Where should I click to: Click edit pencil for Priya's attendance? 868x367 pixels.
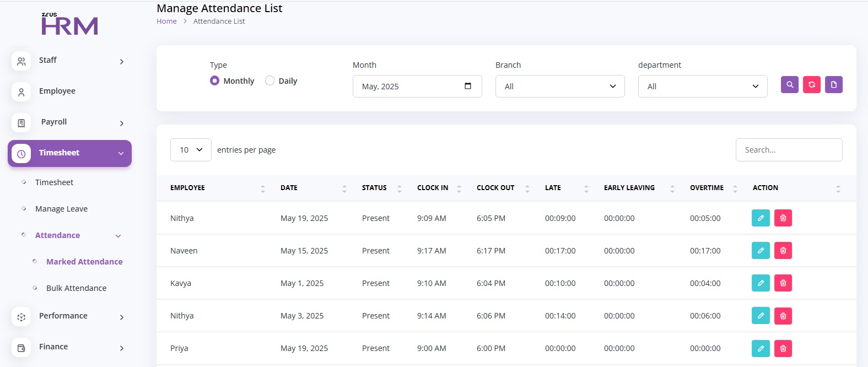[761, 348]
